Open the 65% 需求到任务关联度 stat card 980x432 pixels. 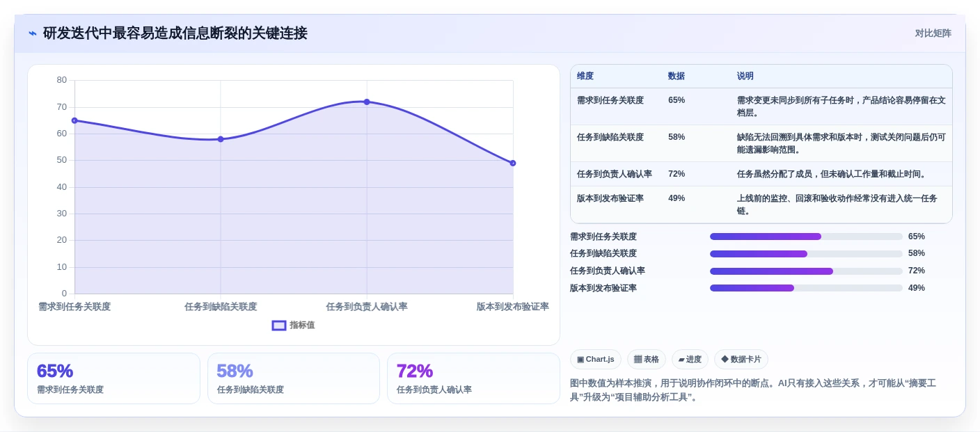pyautogui.click(x=113, y=378)
